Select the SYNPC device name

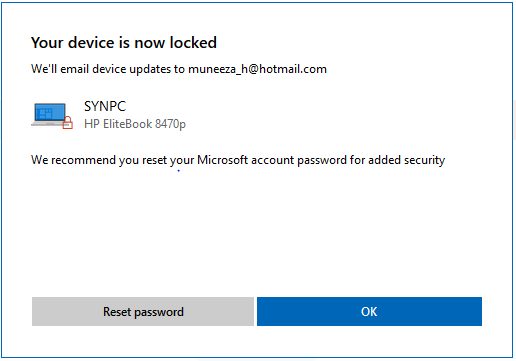[105, 106]
